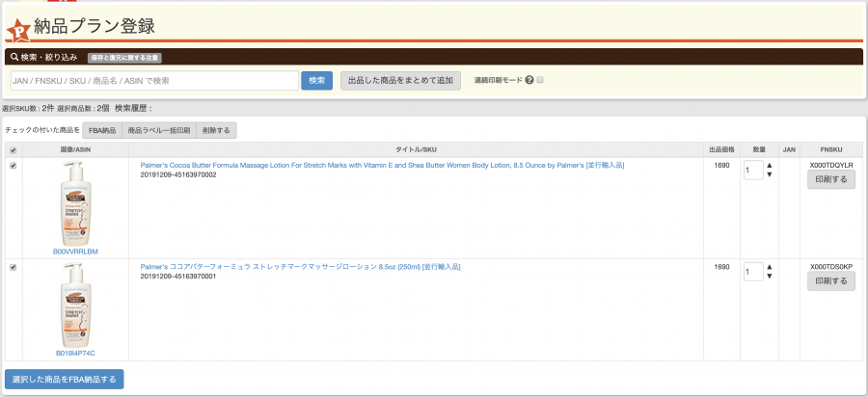Click the 納品プラン登録 page heading
The width and height of the screenshot is (868, 397).
95,26
